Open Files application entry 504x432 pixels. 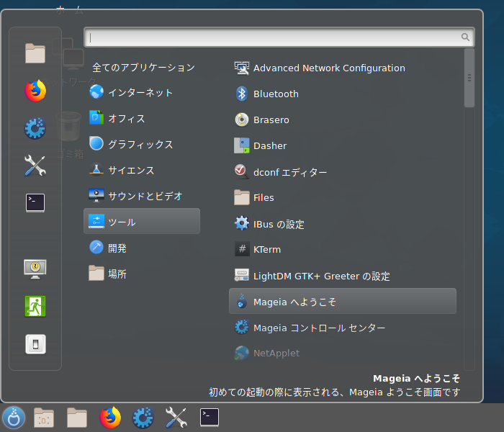(x=342, y=197)
